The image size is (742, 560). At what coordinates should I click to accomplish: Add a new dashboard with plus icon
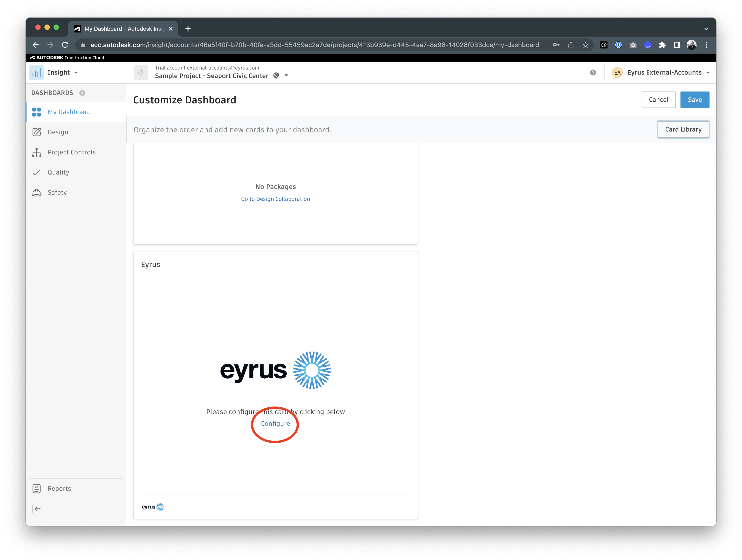pyautogui.click(x=82, y=93)
